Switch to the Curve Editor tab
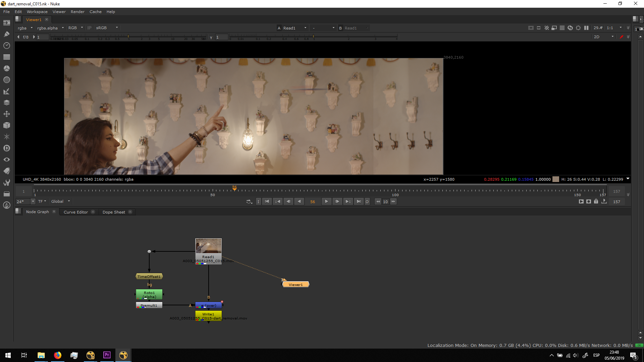The image size is (644, 362). pyautogui.click(x=76, y=212)
